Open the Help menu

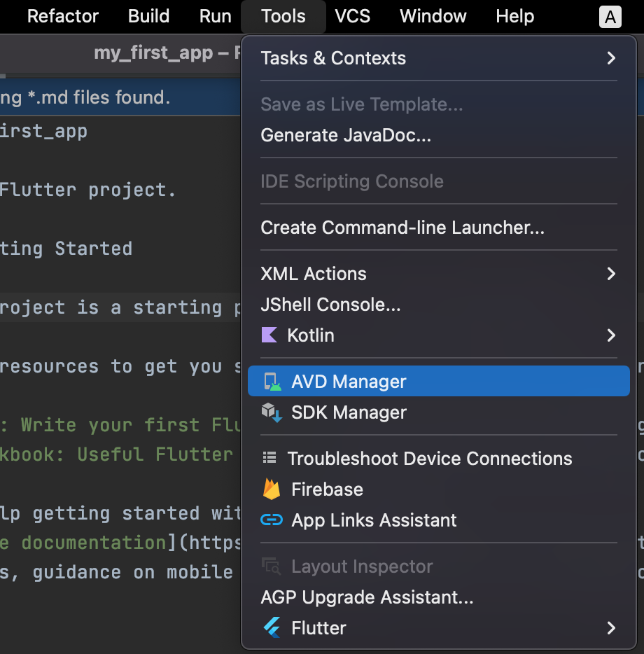[x=514, y=16]
